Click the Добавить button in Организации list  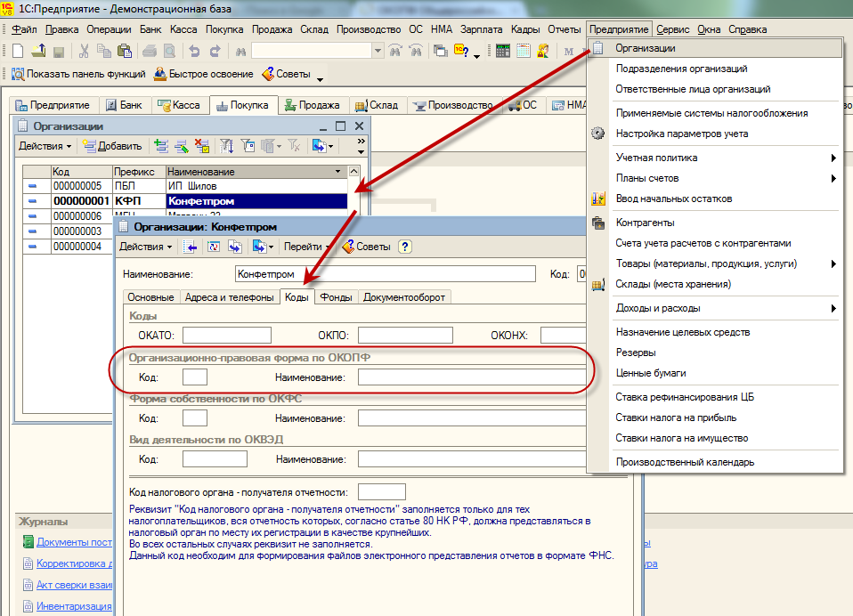(x=112, y=146)
